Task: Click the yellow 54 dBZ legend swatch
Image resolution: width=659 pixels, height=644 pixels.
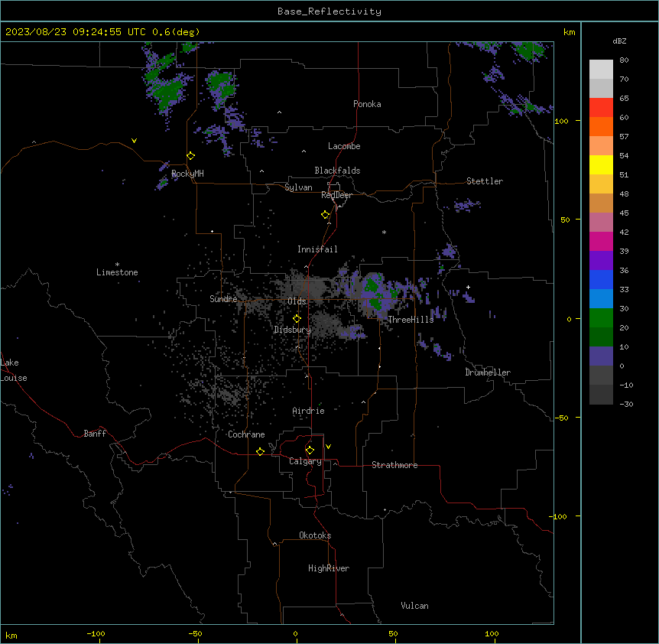Action: coord(601,164)
